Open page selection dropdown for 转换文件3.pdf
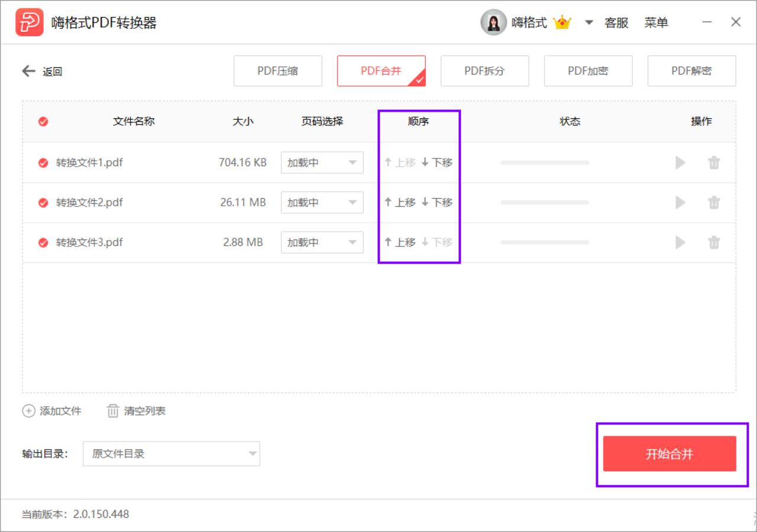 point(322,242)
